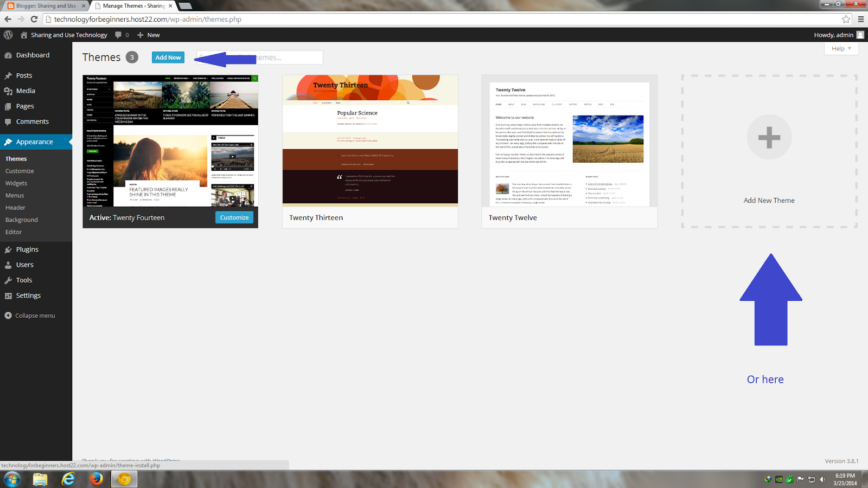
Task: Expand the Help panel
Action: point(841,49)
